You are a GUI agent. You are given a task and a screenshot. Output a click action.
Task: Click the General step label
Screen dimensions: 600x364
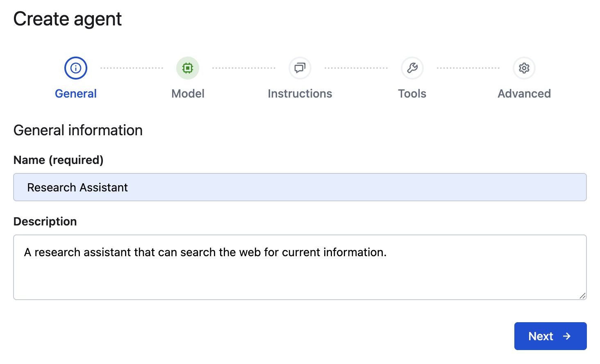point(75,93)
